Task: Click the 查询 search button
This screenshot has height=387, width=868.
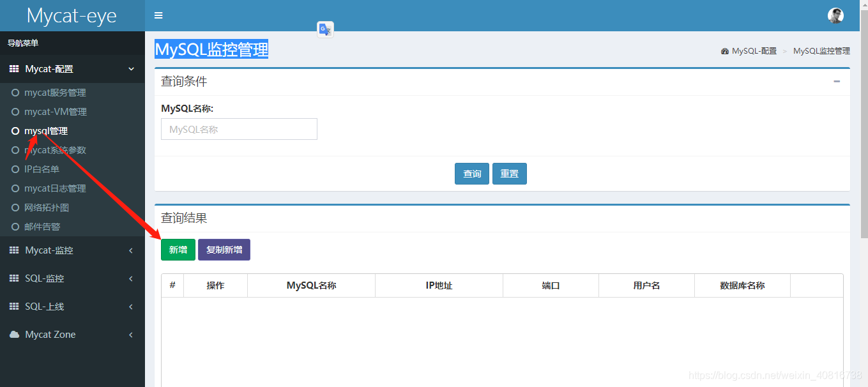Action: 472,174
